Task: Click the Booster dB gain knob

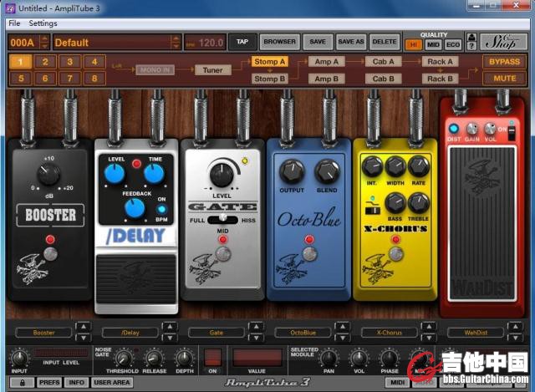Action: pos(48,174)
